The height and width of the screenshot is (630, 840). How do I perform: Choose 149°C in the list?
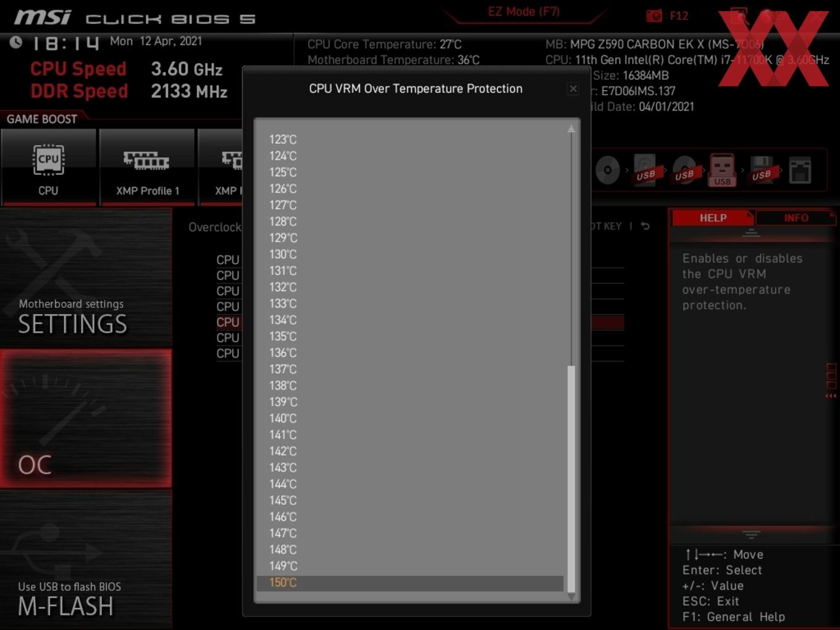click(x=410, y=566)
